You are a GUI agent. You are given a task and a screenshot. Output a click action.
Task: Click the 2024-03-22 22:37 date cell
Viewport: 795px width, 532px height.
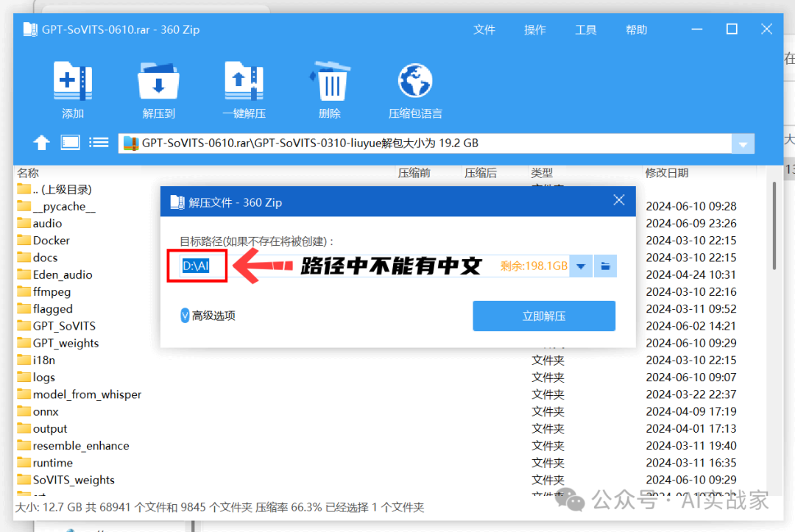691,394
